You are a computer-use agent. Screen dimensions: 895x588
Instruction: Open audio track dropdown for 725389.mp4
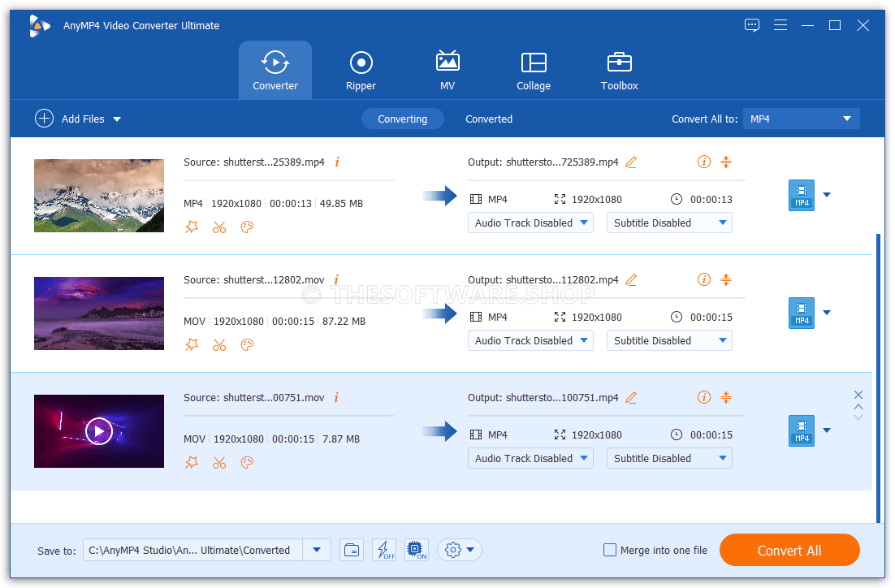pyautogui.click(x=530, y=223)
